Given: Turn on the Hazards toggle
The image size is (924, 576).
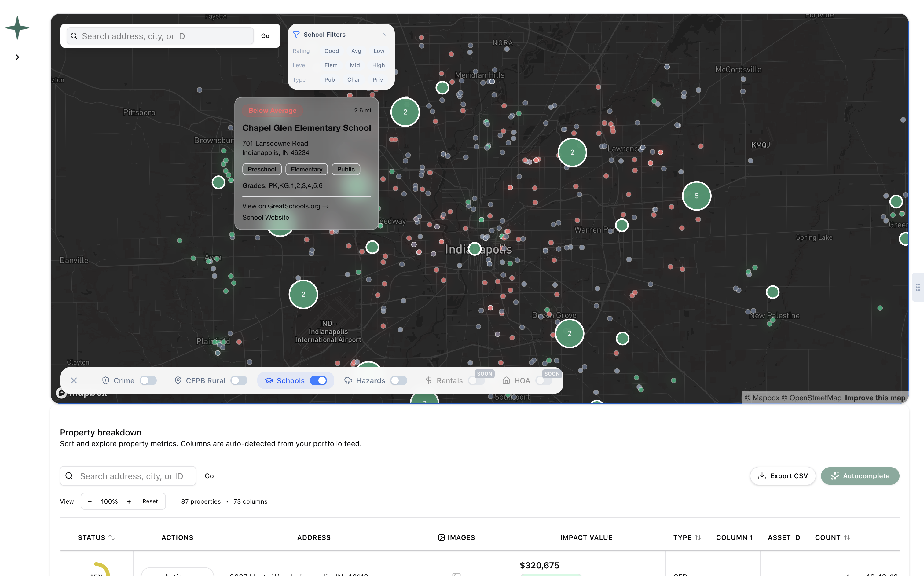Looking at the screenshot, I should pyautogui.click(x=399, y=380).
